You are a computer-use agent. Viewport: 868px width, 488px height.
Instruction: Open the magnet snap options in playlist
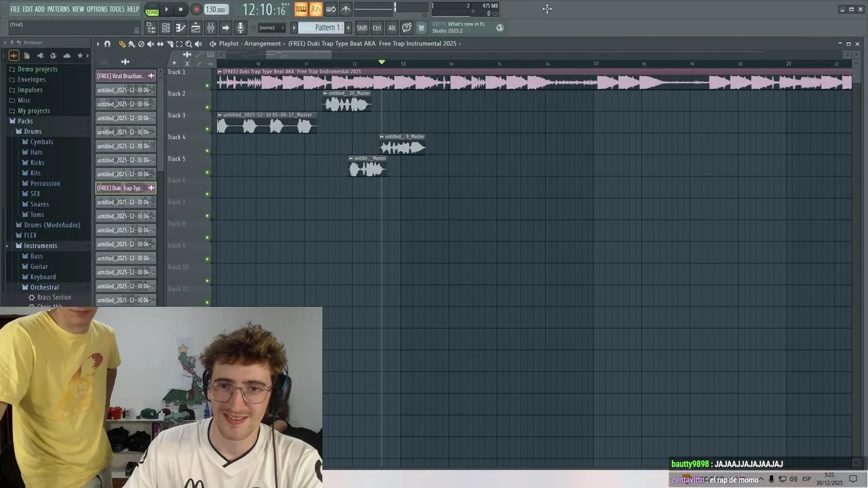pyautogui.click(x=107, y=44)
